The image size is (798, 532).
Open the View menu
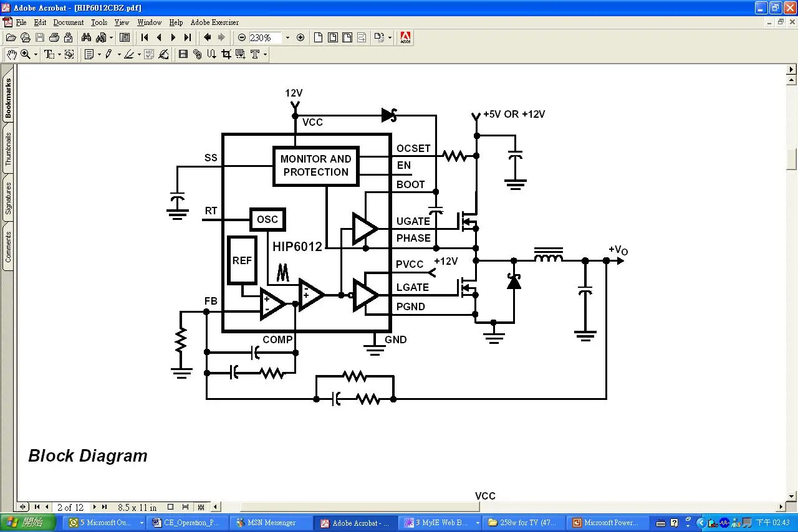pos(122,22)
